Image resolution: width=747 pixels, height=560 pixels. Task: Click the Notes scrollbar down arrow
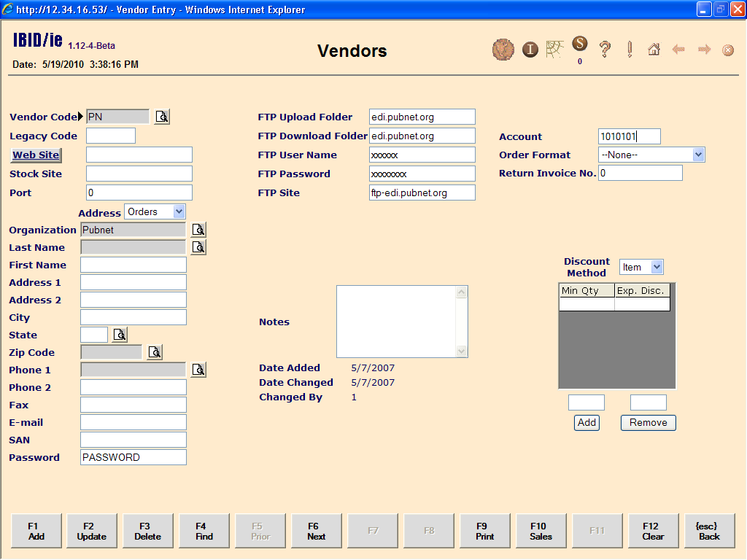click(x=461, y=351)
